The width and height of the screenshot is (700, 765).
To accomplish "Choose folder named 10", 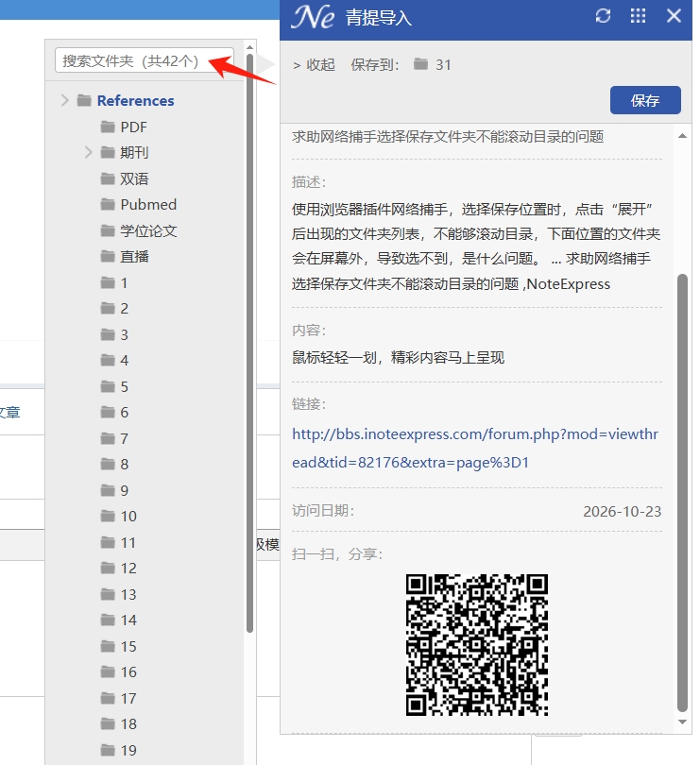I will (128, 517).
